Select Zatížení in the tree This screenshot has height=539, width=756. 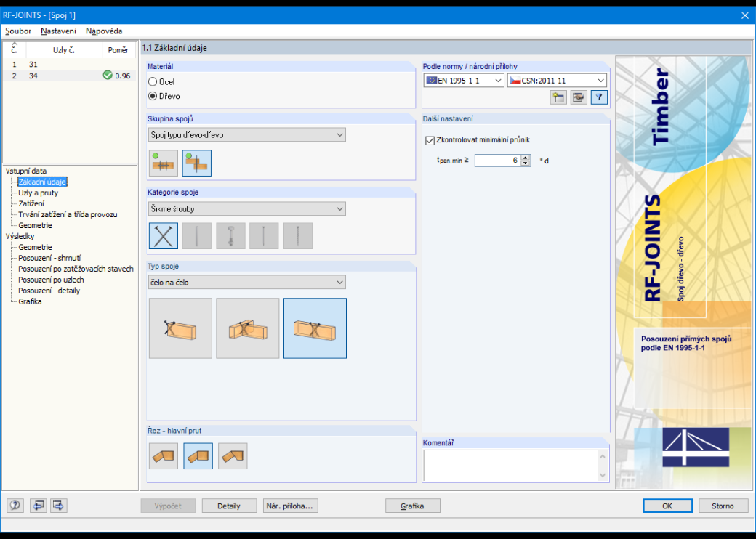point(31,203)
